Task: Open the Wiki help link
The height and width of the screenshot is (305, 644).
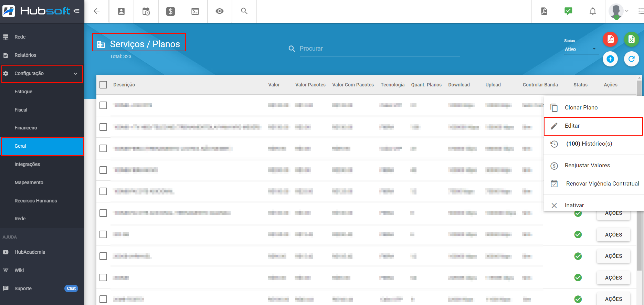Action: click(x=42, y=270)
